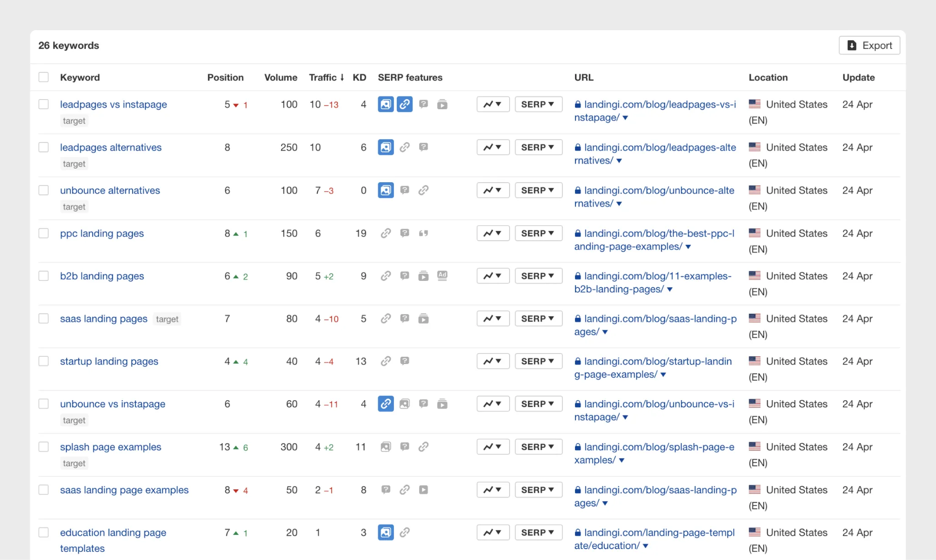The image size is (936, 560).
Task: Click the sitelinks icon in unbounce alternatives row
Action: 423,190
